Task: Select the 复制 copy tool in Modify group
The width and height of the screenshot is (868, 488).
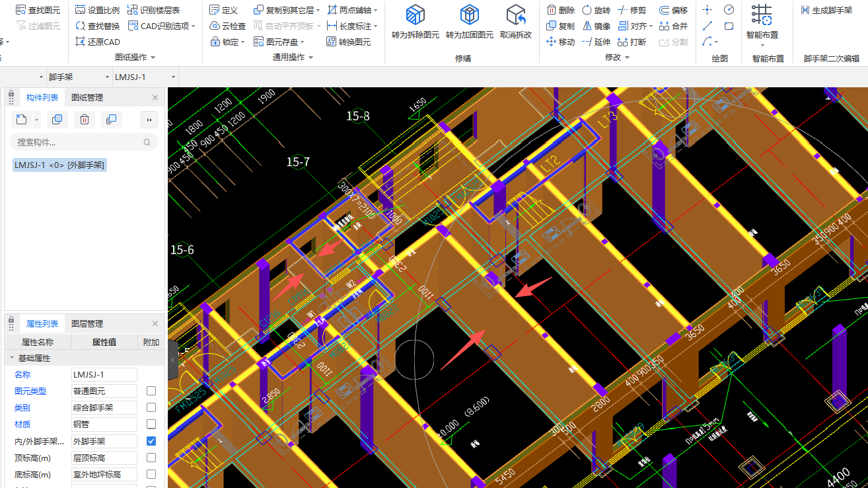Action: tap(561, 26)
